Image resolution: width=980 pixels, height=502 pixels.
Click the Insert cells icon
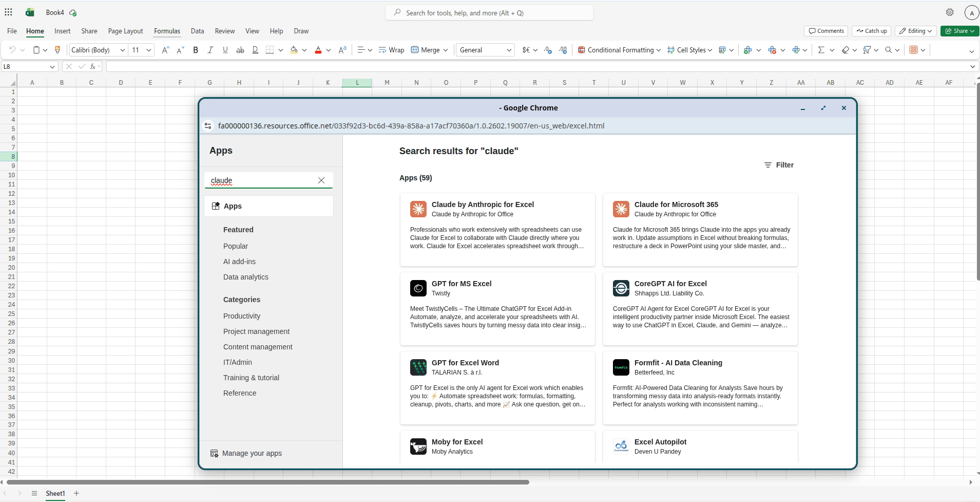point(748,50)
